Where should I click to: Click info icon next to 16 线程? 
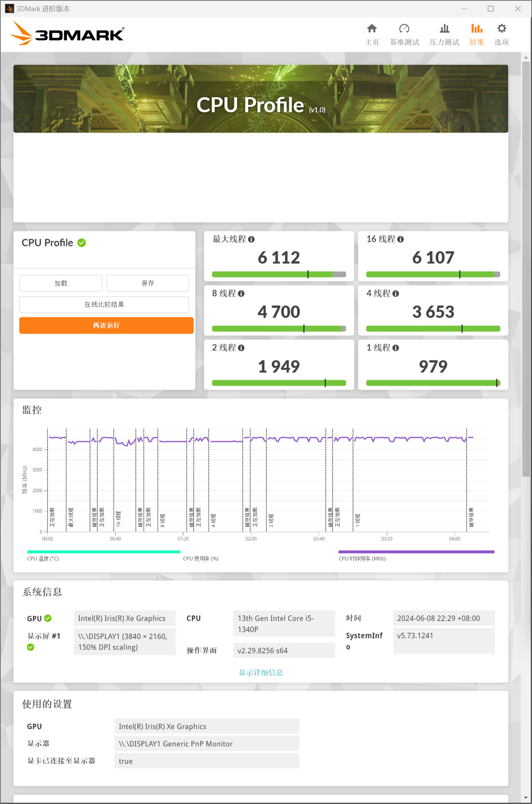[400, 240]
